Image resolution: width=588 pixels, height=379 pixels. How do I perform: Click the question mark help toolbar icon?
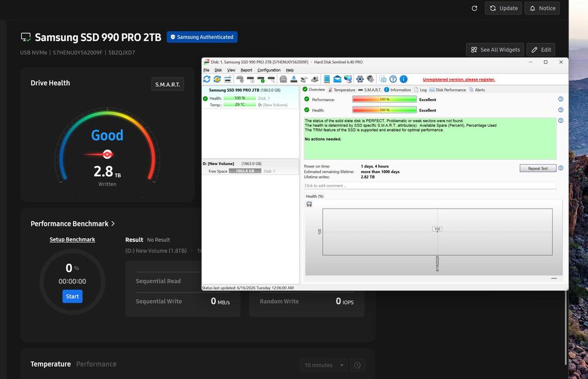tap(393, 79)
